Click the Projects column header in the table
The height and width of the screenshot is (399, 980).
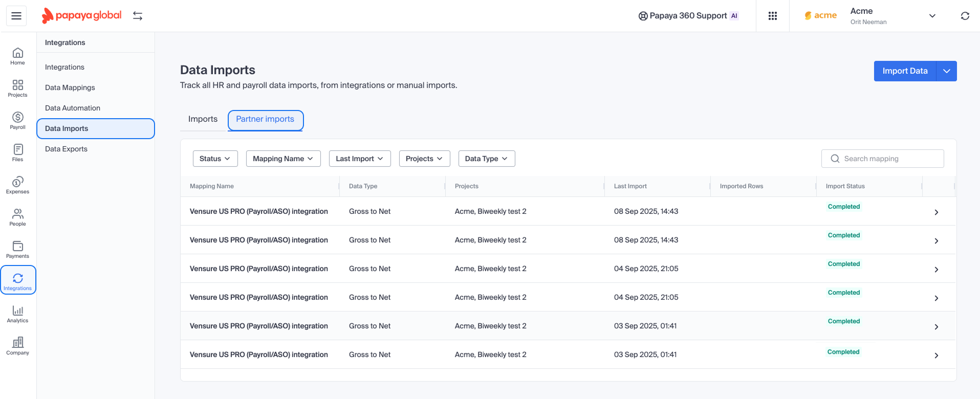pos(467,186)
